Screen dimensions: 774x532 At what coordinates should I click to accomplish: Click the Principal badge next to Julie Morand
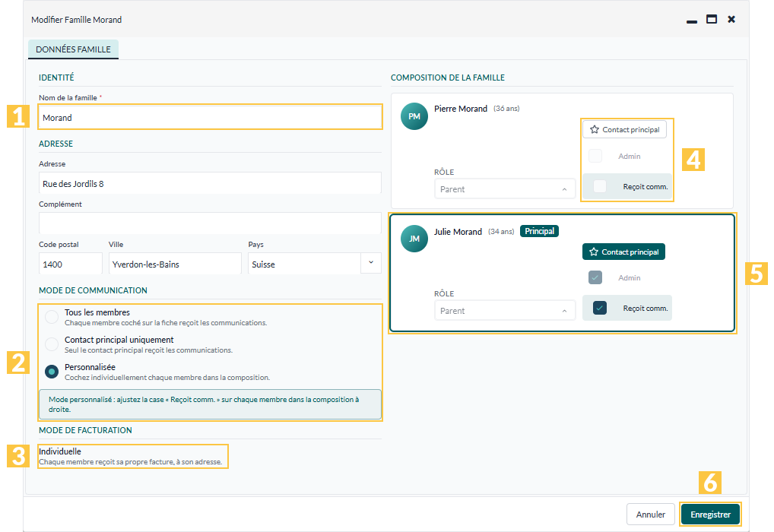click(540, 232)
